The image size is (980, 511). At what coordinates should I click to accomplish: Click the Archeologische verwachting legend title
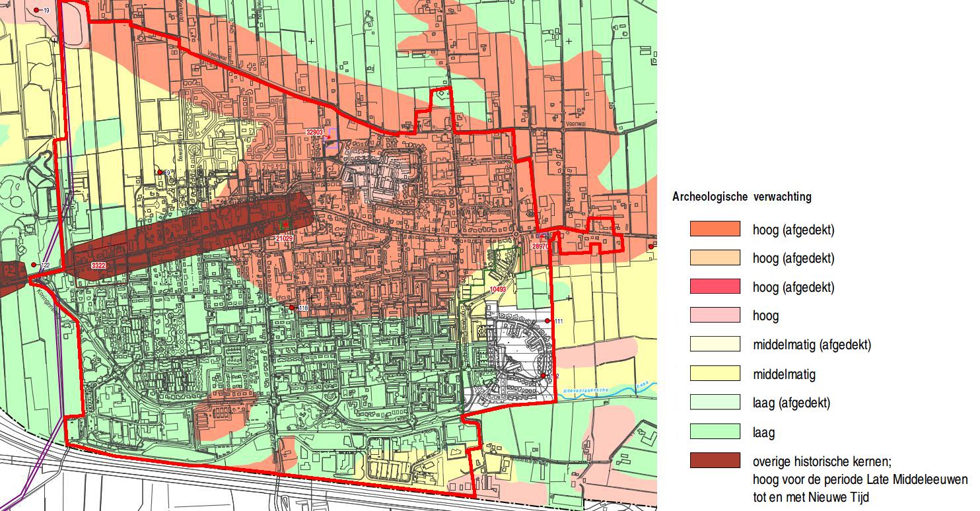[x=742, y=197]
